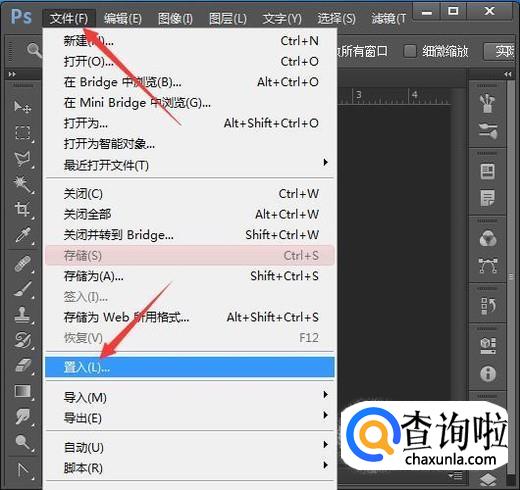
Task: Choose 置入(L)... from File menu
Action: pyautogui.click(x=190, y=367)
